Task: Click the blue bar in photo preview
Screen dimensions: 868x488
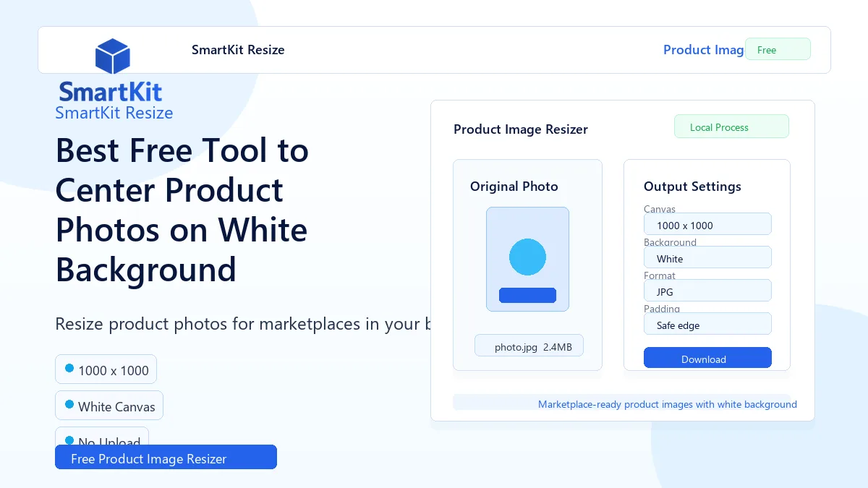Action: pyautogui.click(x=527, y=295)
